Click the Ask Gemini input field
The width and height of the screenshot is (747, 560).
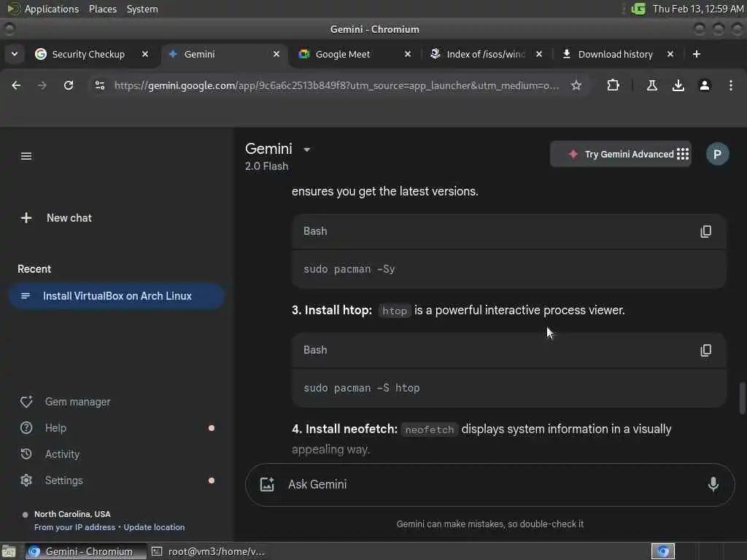coord(491,484)
